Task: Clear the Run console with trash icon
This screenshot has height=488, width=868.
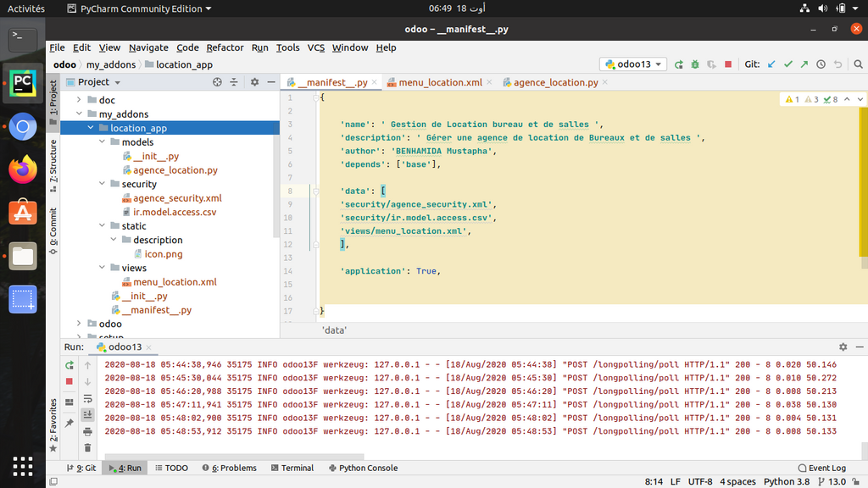Action: [87, 446]
